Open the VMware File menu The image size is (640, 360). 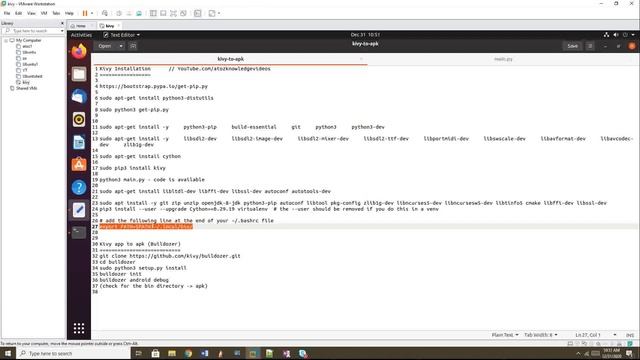[7, 13]
